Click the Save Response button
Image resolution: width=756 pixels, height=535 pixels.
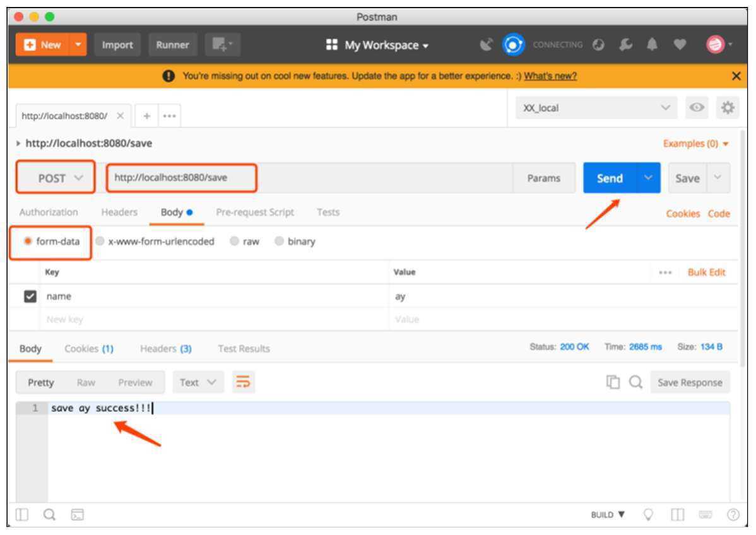click(x=690, y=382)
